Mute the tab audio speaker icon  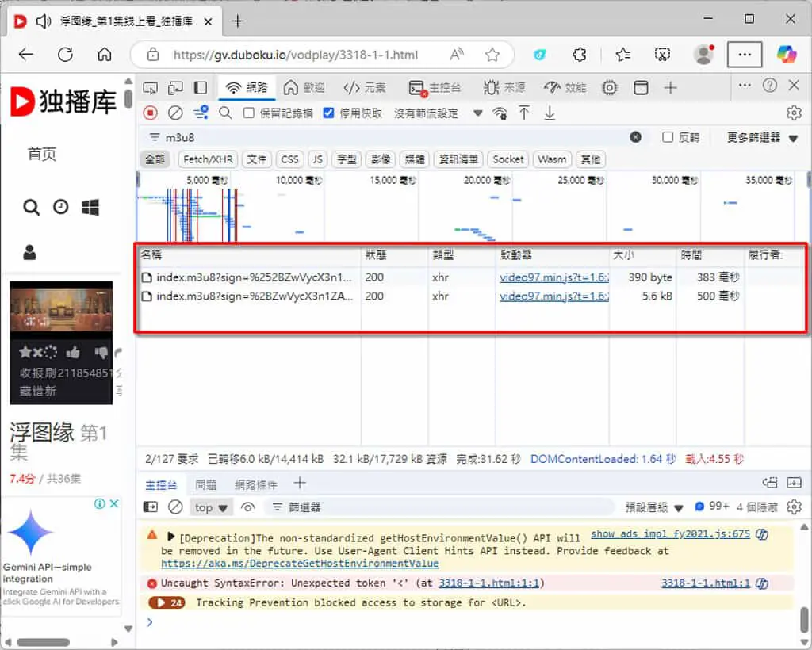click(x=44, y=21)
